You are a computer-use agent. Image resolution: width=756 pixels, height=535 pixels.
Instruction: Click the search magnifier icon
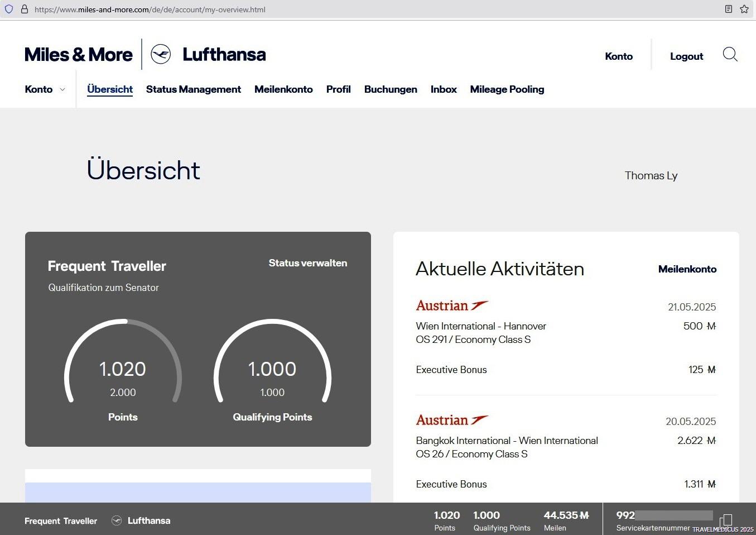click(x=730, y=55)
